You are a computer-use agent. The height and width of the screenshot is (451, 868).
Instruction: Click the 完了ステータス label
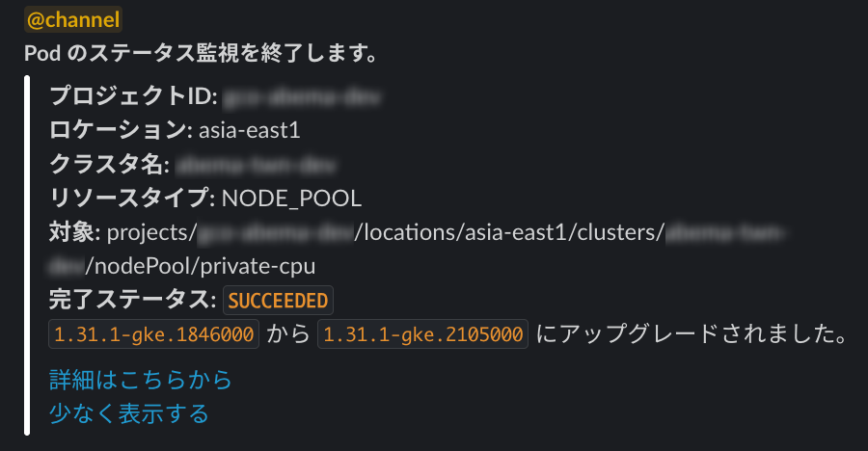(x=131, y=301)
